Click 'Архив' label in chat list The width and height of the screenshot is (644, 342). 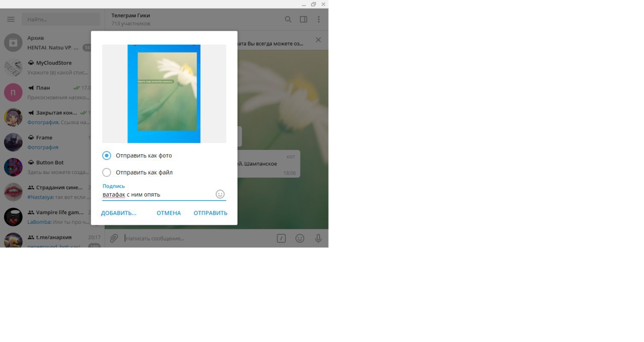point(36,38)
